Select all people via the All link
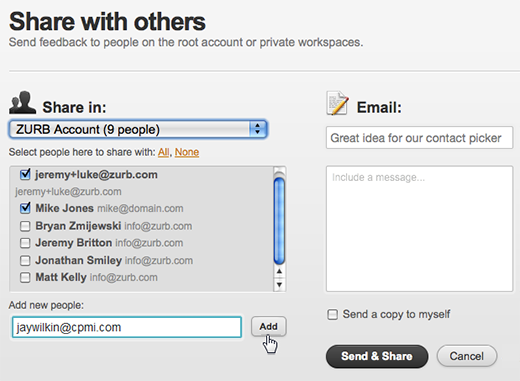 coord(163,152)
